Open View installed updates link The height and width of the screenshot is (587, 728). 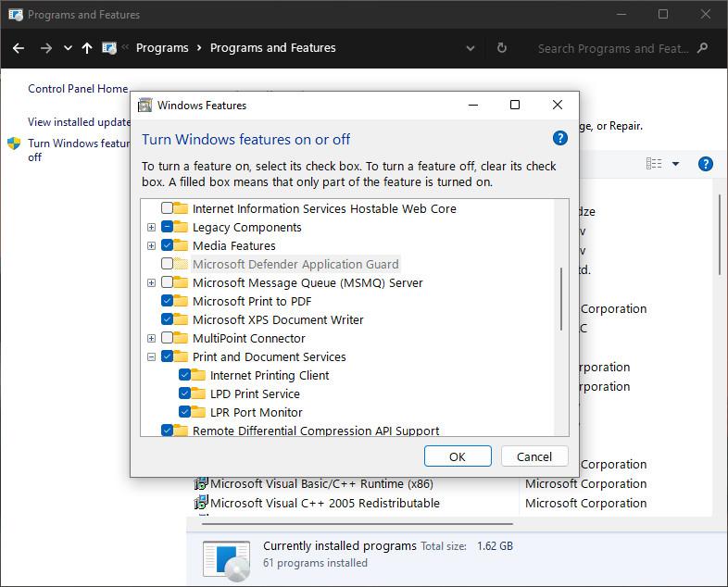pos(79,122)
